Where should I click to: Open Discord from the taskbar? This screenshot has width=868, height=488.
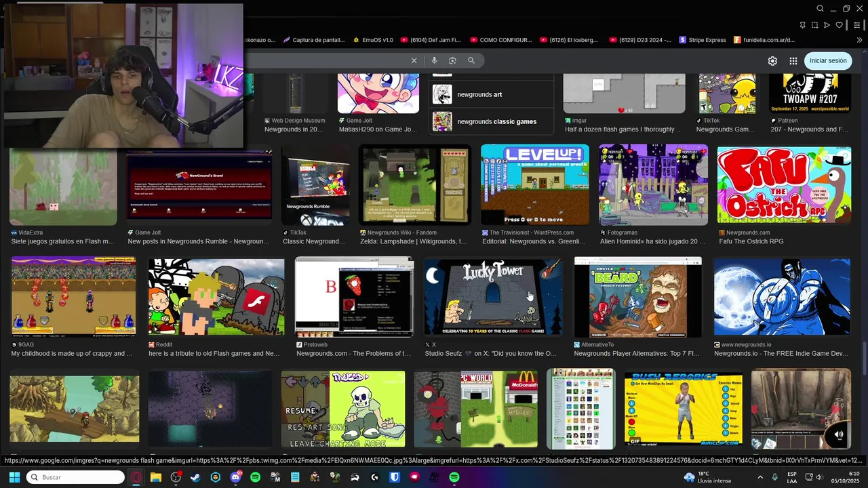click(x=235, y=477)
